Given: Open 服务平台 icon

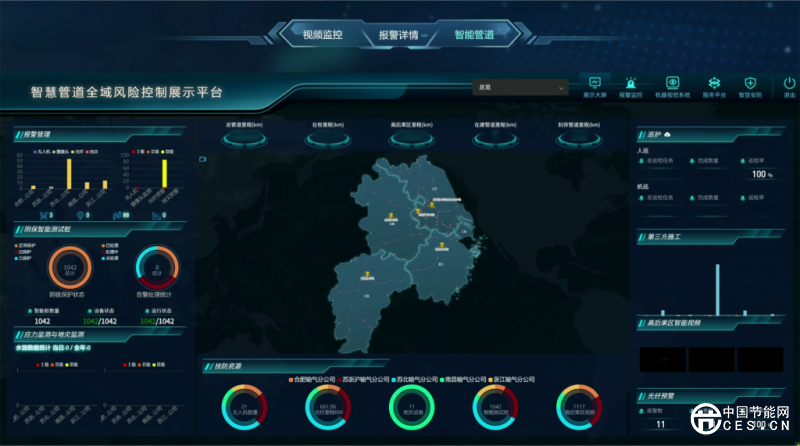Looking at the screenshot, I should pyautogui.click(x=714, y=83).
